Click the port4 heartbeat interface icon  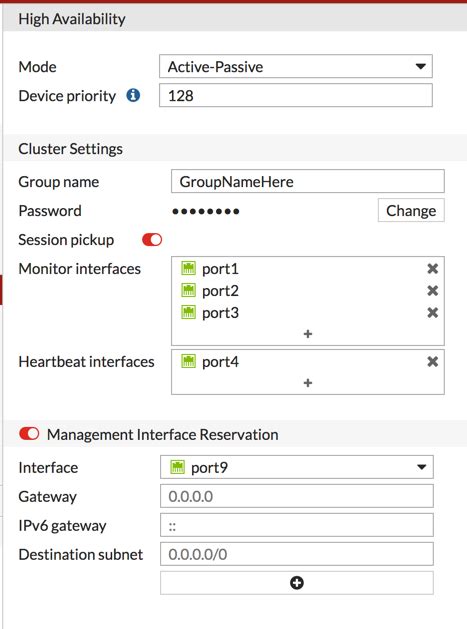tap(188, 361)
